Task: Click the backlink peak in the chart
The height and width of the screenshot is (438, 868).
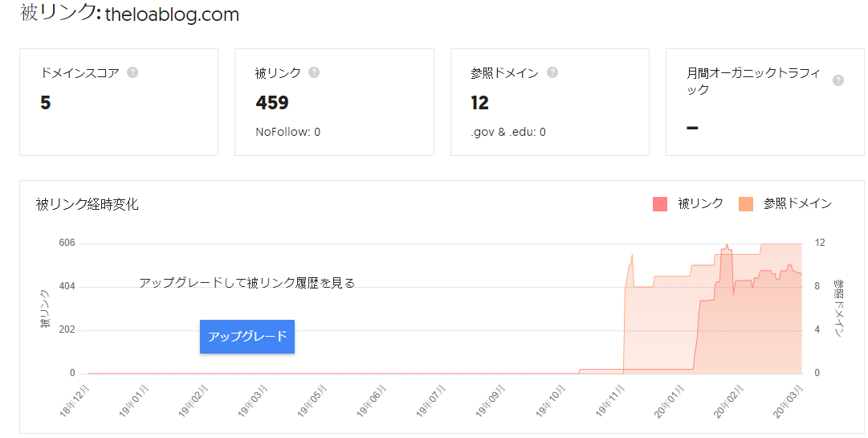Action: tap(727, 246)
